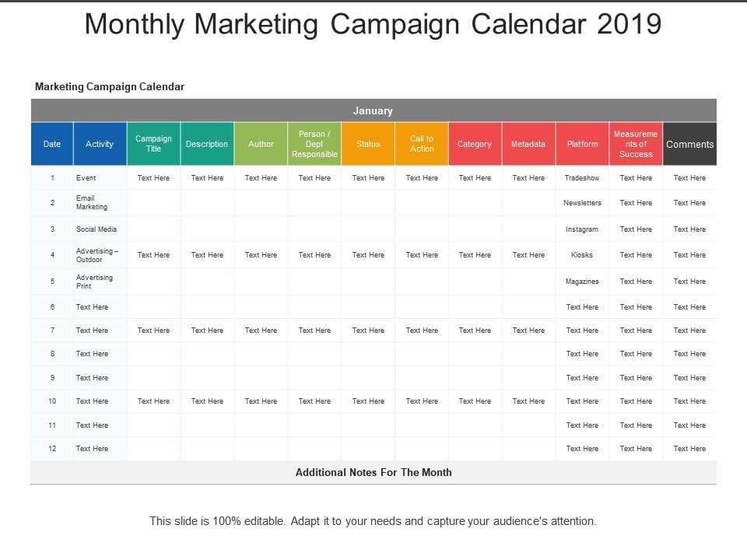Click the Activity column header
747x560 pixels.
coord(100,144)
